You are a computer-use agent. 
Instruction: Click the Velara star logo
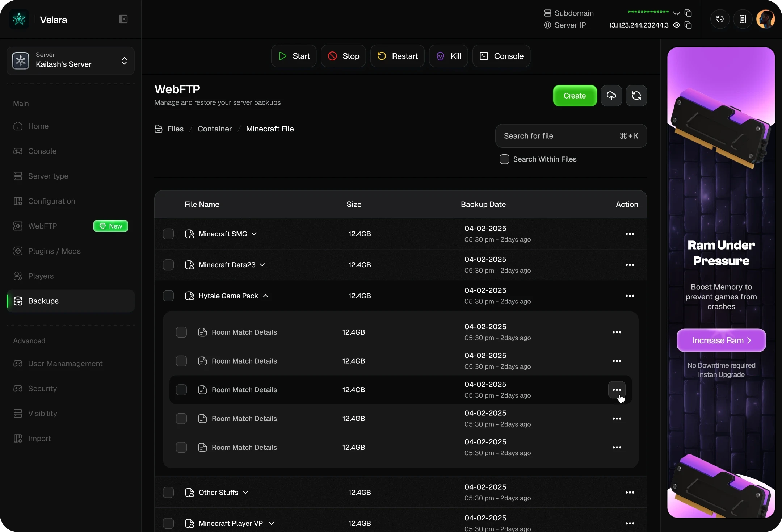click(x=19, y=19)
